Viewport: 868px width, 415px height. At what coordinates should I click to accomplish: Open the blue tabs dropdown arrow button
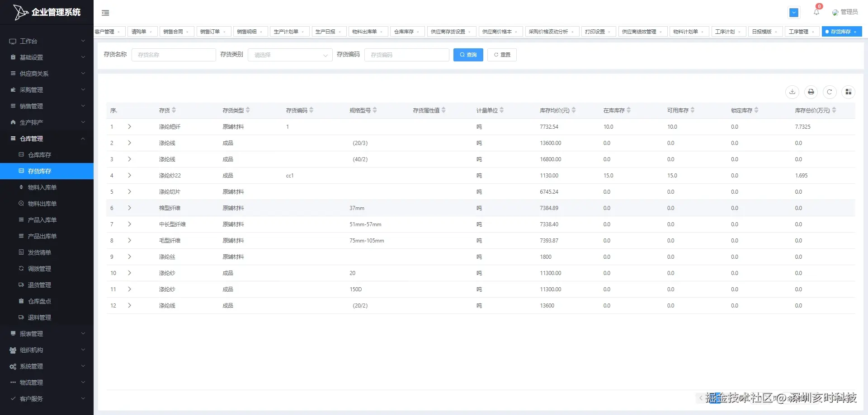pos(794,13)
